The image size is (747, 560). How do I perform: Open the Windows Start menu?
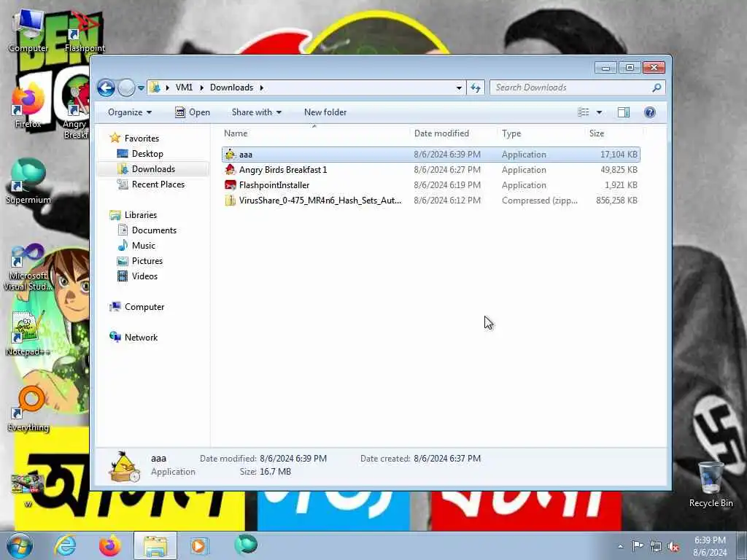[x=20, y=545]
